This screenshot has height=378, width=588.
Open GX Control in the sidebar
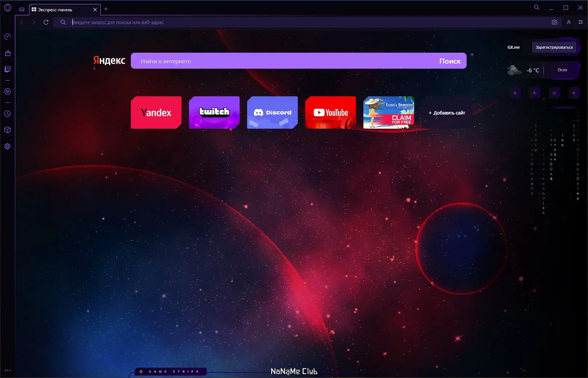coord(8,37)
